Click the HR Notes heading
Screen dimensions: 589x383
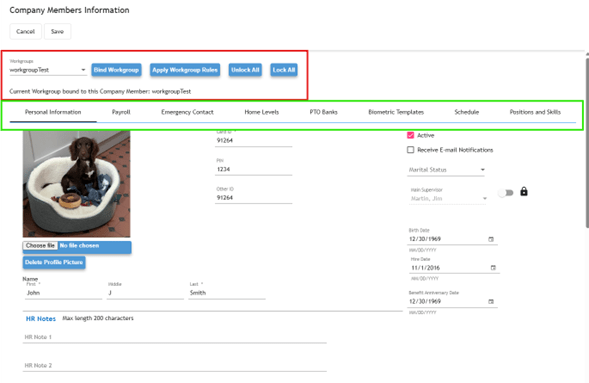41,319
